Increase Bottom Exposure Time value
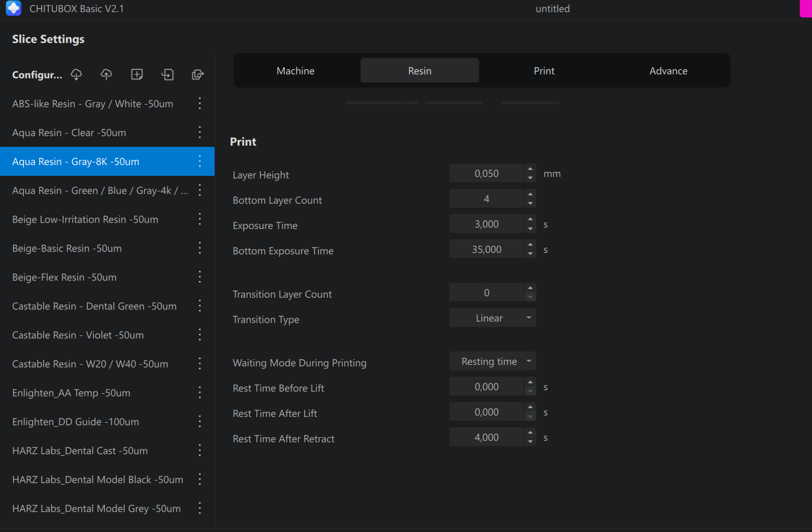Image resolution: width=812 pixels, height=532 pixels. (x=530, y=245)
